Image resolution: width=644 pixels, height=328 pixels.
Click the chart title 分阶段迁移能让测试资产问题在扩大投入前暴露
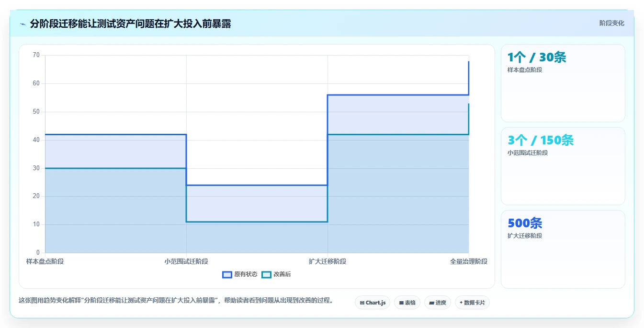pyautogui.click(x=130, y=24)
